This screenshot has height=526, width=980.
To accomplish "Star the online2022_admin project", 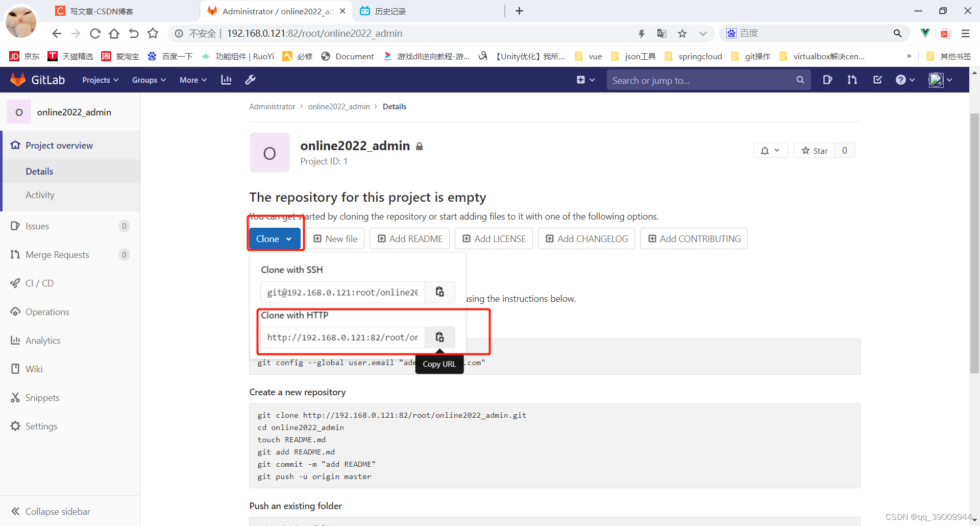I will [x=814, y=150].
